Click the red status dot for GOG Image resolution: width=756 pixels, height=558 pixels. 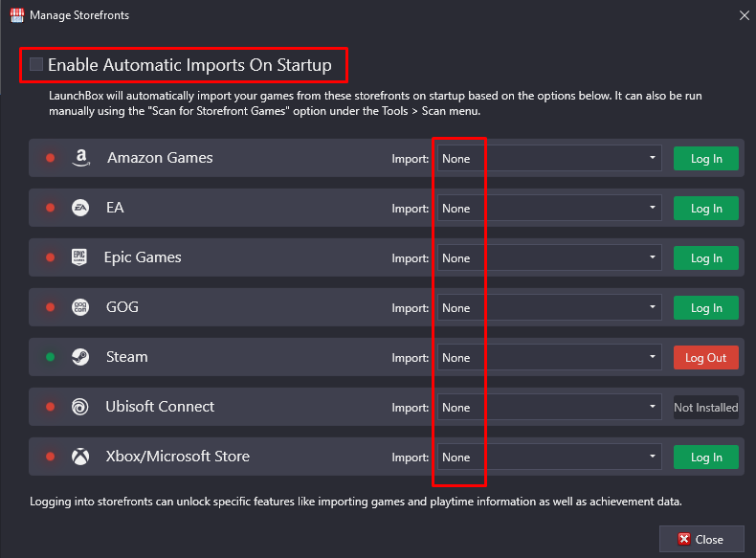[50, 307]
